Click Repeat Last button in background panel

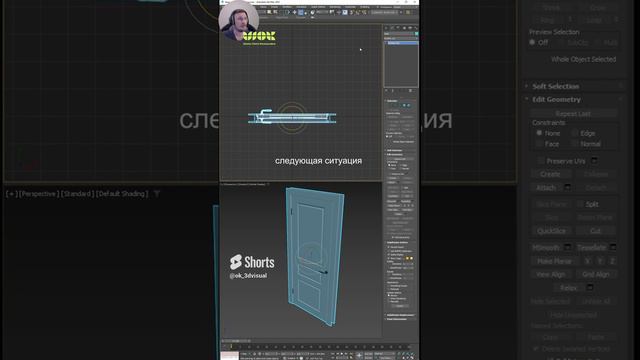pyautogui.click(x=573, y=113)
